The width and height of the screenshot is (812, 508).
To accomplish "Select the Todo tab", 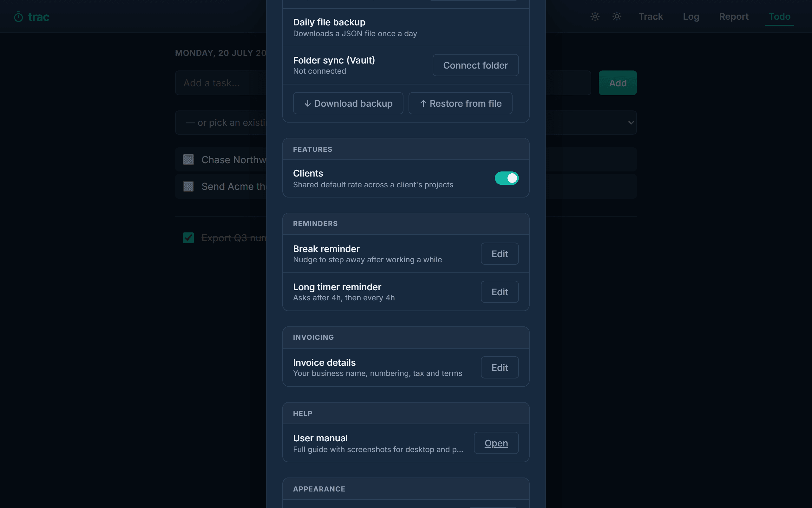I will click(x=779, y=17).
